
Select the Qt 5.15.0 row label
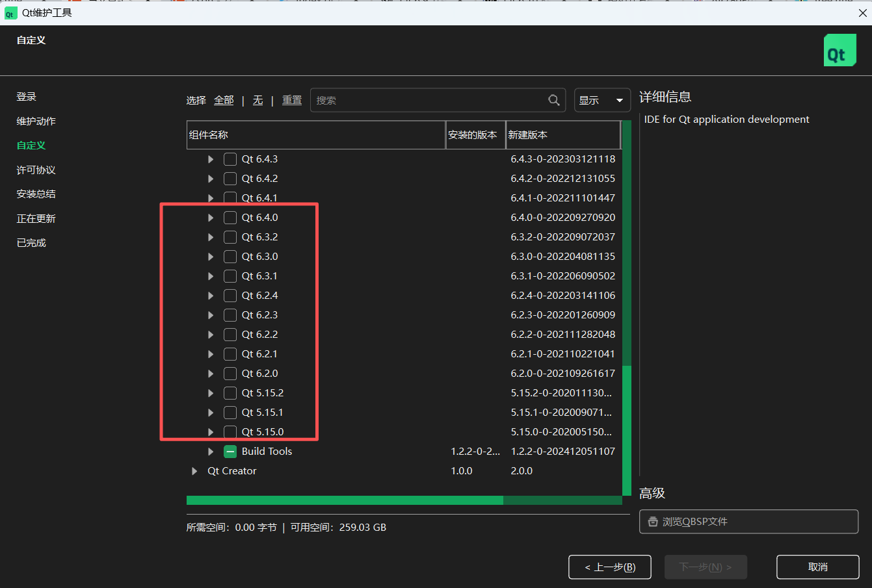pyautogui.click(x=263, y=432)
